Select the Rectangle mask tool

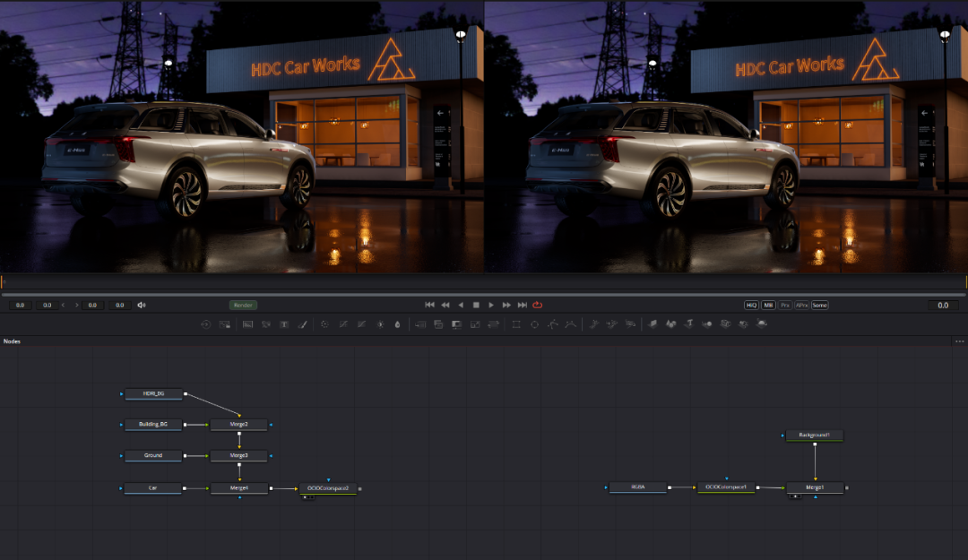(x=516, y=324)
